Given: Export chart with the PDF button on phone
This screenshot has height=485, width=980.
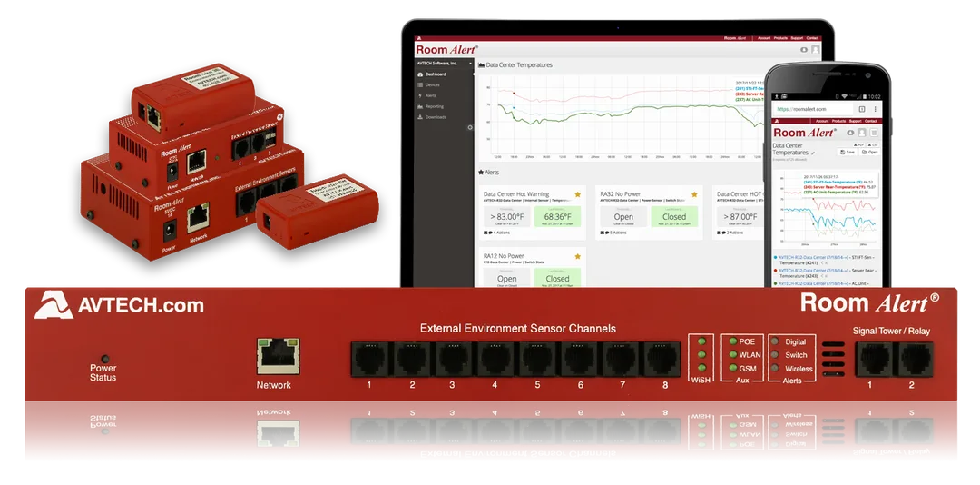Looking at the screenshot, I should coord(858,144).
